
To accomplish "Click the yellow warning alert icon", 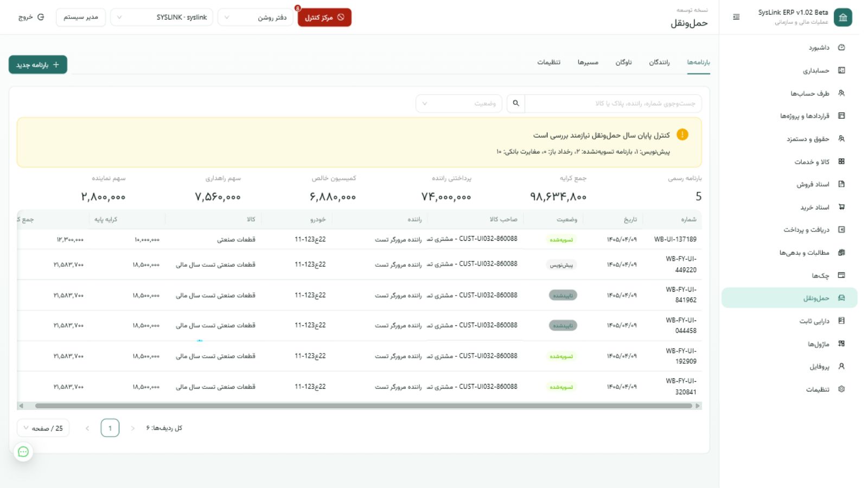I will click(x=682, y=135).
